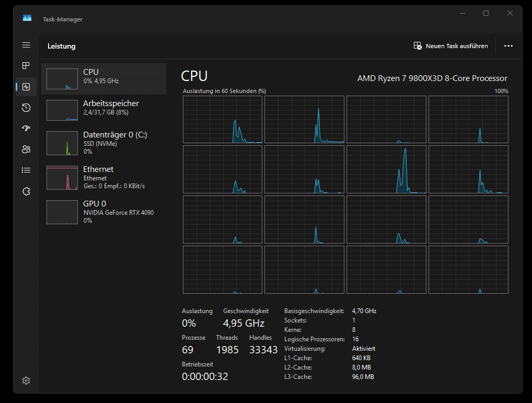Open the Autostart apps speedometer icon

click(x=26, y=128)
